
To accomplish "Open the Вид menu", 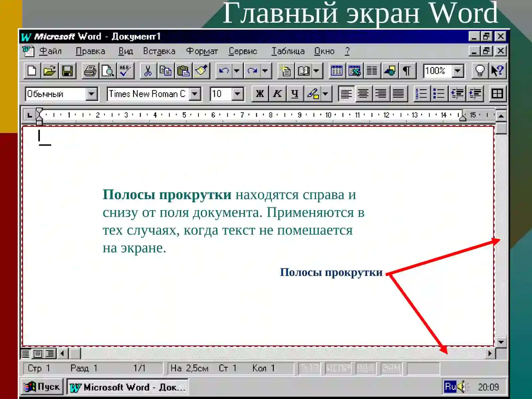I will (x=126, y=51).
